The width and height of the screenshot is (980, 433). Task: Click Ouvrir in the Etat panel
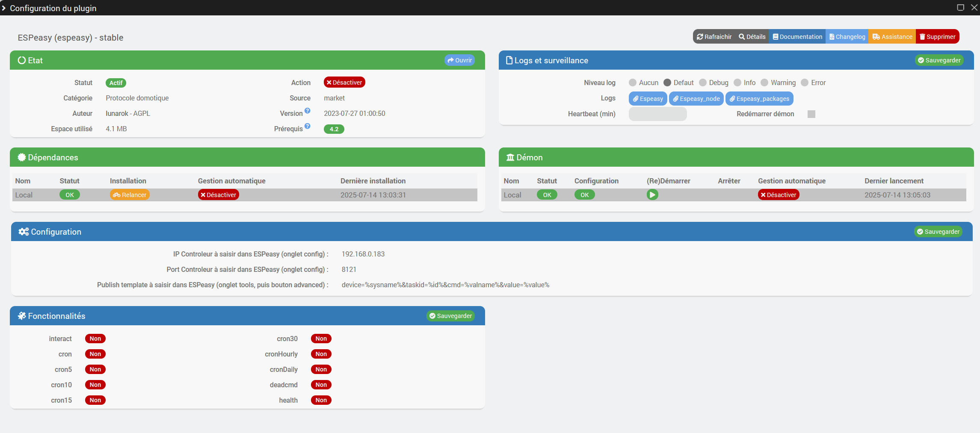tap(459, 60)
